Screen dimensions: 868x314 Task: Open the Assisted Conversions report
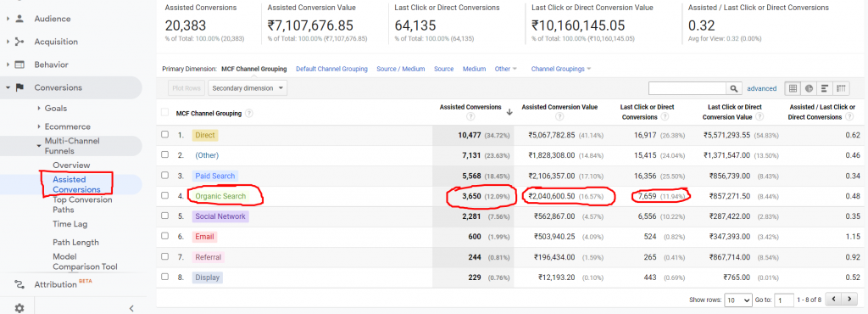76,184
